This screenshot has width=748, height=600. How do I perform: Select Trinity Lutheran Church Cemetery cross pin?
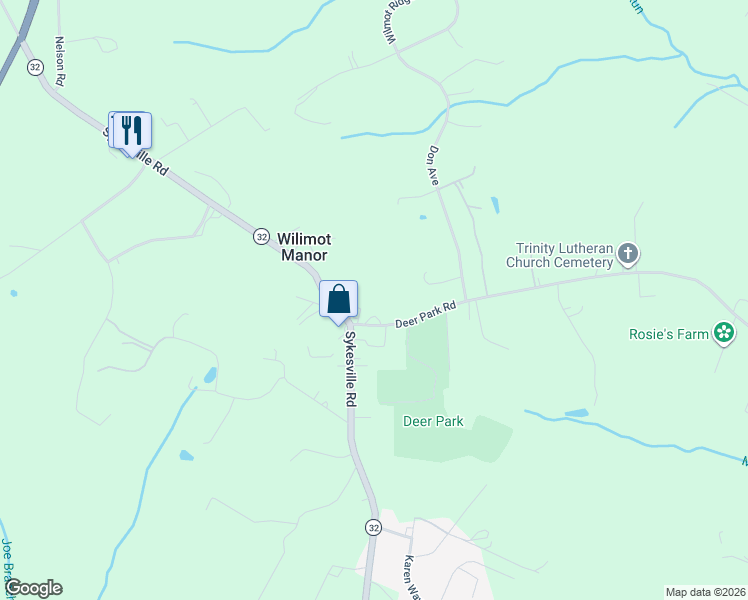click(628, 254)
